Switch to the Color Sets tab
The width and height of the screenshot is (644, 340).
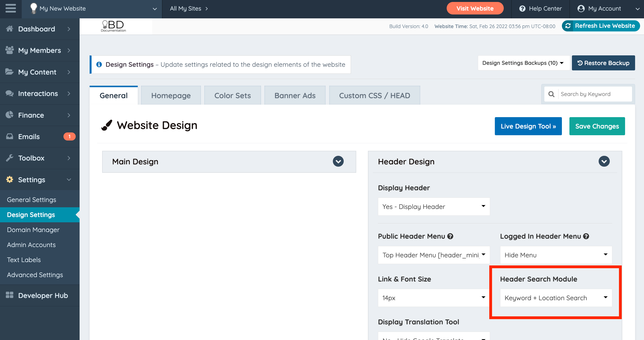pyautogui.click(x=232, y=95)
